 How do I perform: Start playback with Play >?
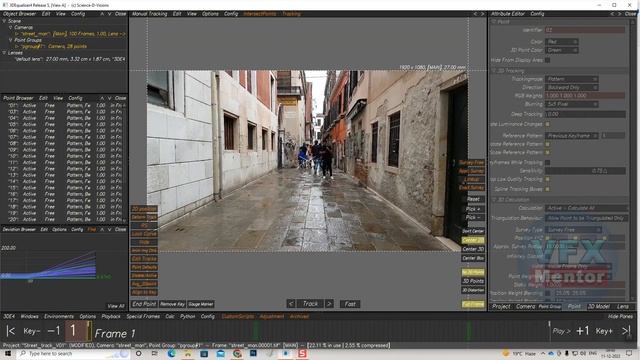[561, 331]
